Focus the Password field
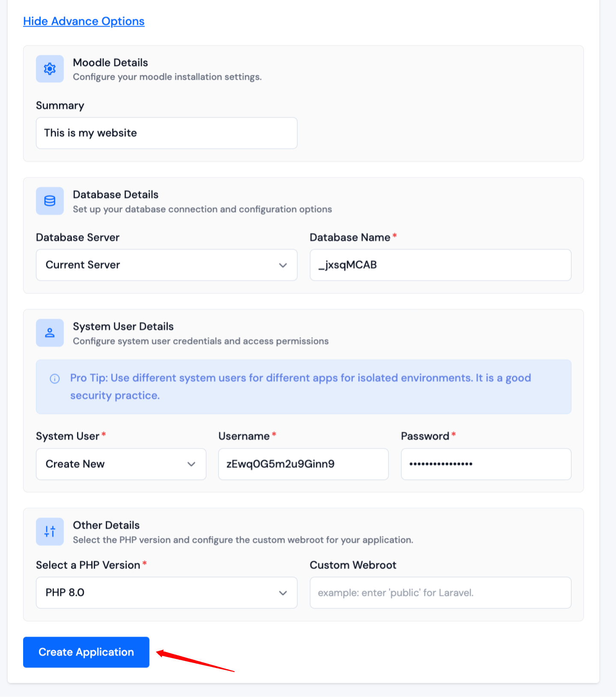This screenshot has height=697, width=616. [485, 464]
